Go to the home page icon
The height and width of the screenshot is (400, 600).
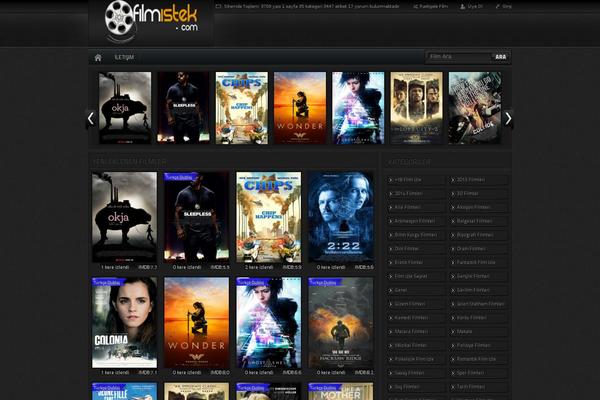coord(98,57)
